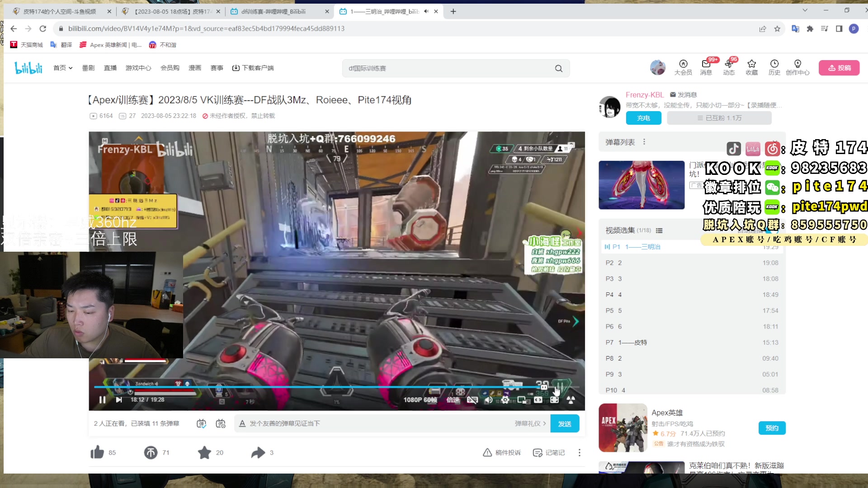868x488 pixels.
Task: Skip to the next video part
Action: (x=119, y=400)
